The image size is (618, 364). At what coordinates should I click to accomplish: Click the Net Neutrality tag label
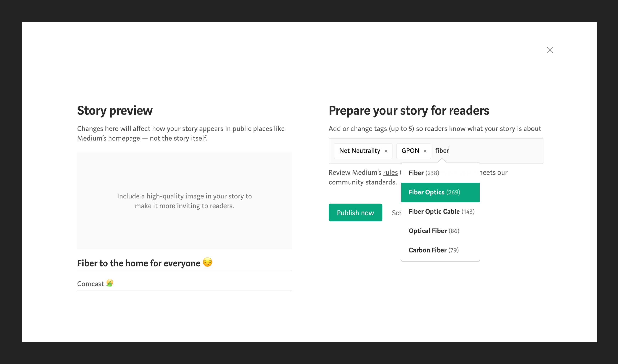click(359, 151)
